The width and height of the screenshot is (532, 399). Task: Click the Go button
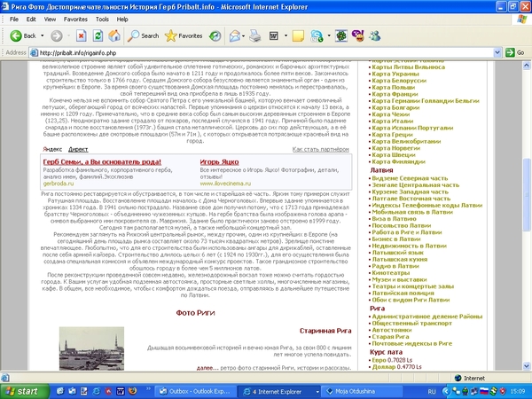tap(515, 53)
